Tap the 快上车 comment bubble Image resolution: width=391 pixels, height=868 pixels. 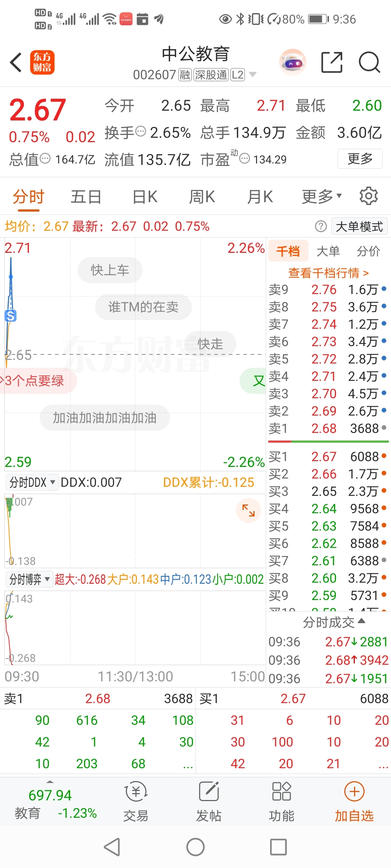[x=110, y=270]
